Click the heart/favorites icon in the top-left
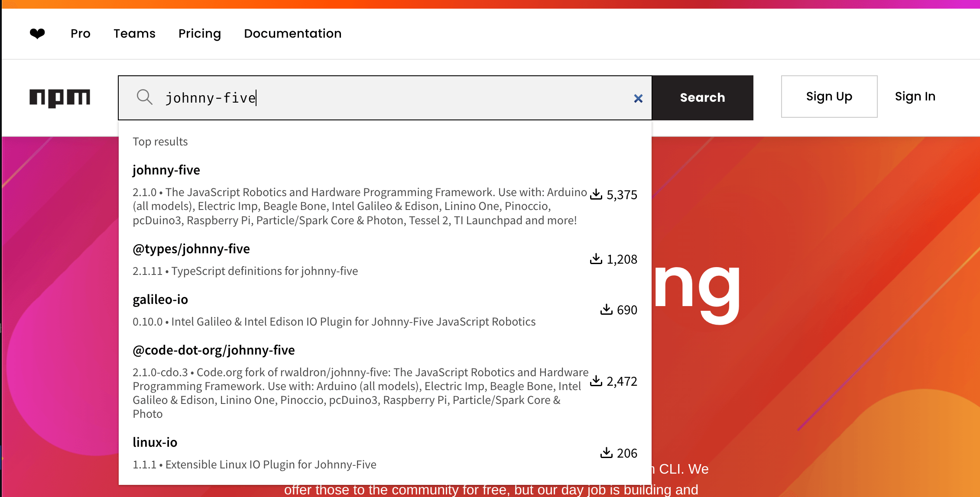The width and height of the screenshot is (980, 497). pyautogui.click(x=37, y=33)
